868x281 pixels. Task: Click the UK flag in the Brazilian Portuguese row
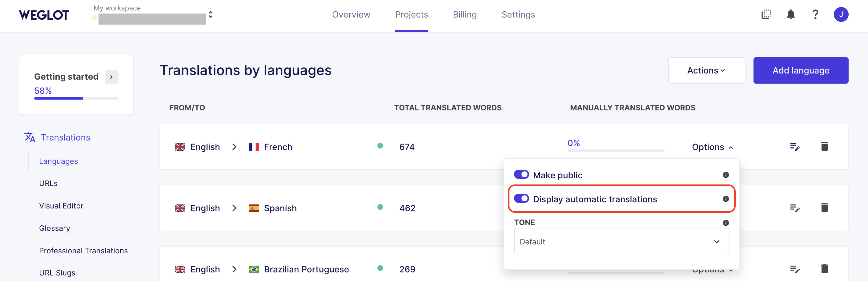[180, 270]
